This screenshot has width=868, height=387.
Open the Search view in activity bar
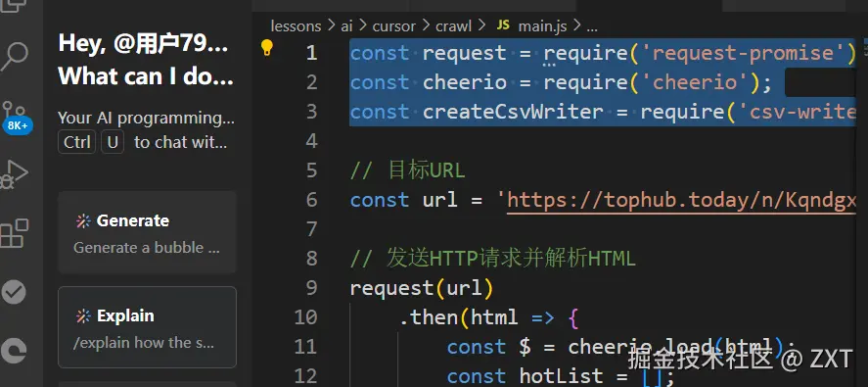pos(15,56)
